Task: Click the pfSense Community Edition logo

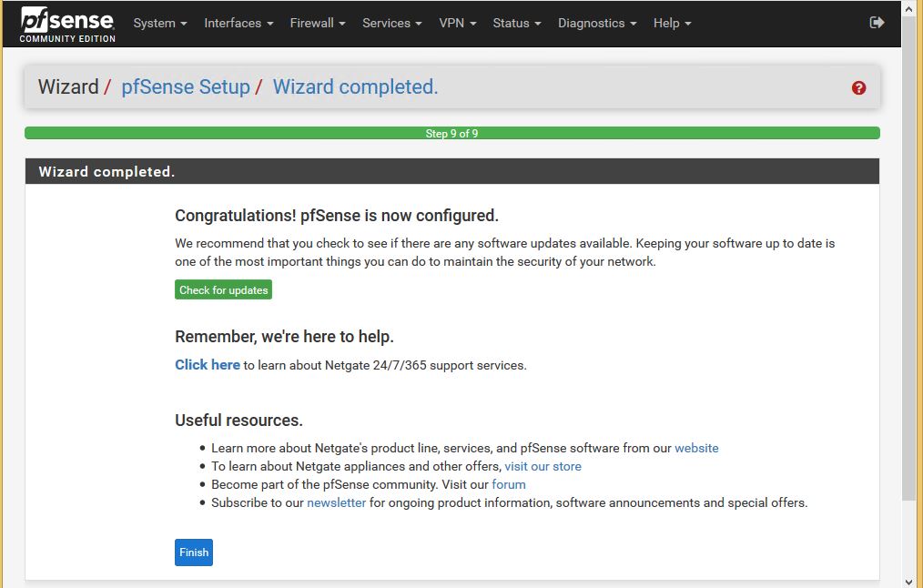Action: (67, 25)
